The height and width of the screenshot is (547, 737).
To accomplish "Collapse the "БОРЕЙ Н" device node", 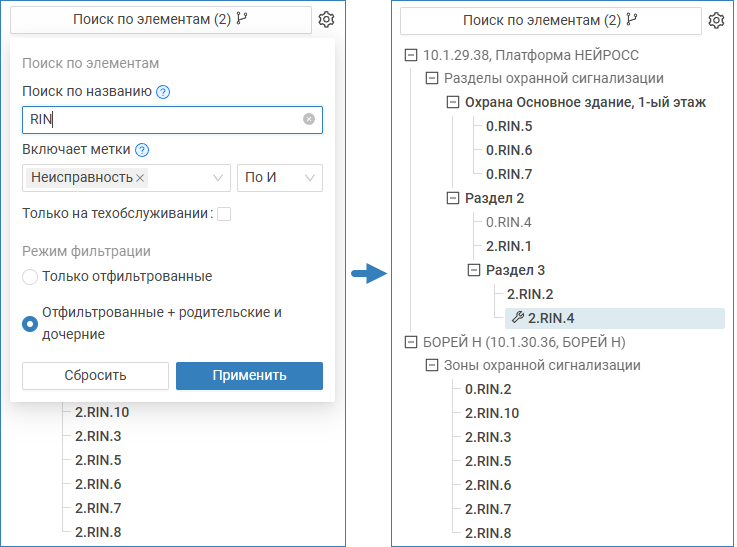I will click(x=409, y=342).
